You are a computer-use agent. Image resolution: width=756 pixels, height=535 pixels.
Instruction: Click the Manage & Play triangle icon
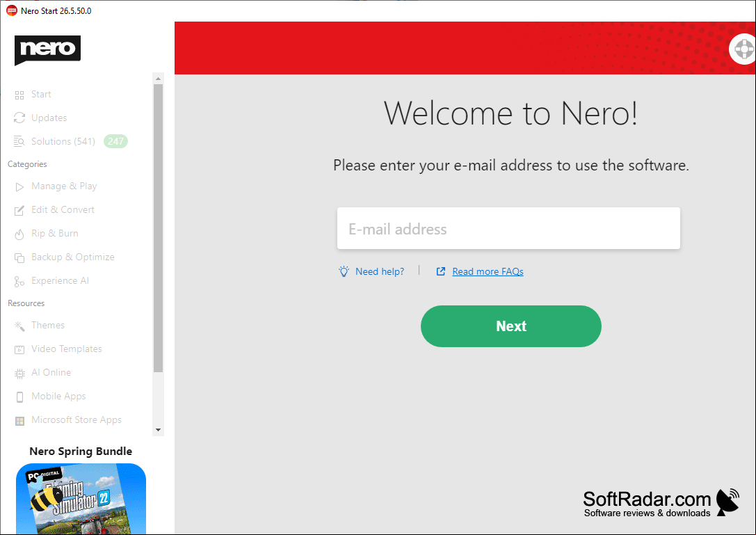coord(19,186)
